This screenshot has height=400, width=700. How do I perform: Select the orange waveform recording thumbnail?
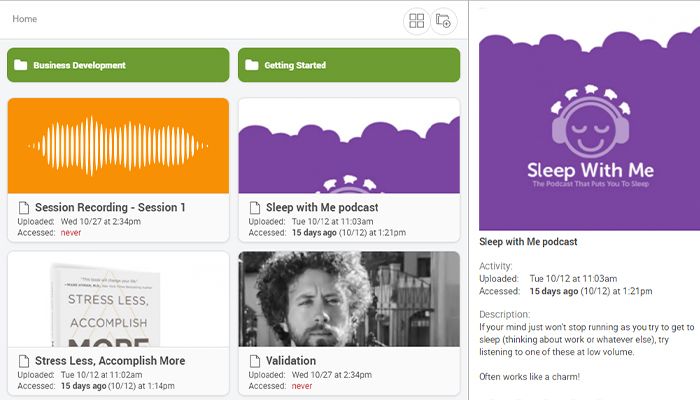pyautogui.click(x=118, y=145)
